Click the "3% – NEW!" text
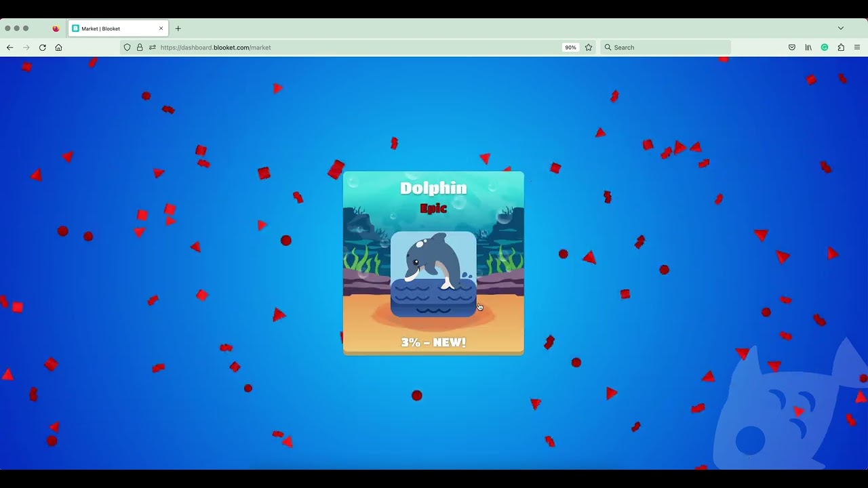The image size is (868, 488). pos(433,342)
